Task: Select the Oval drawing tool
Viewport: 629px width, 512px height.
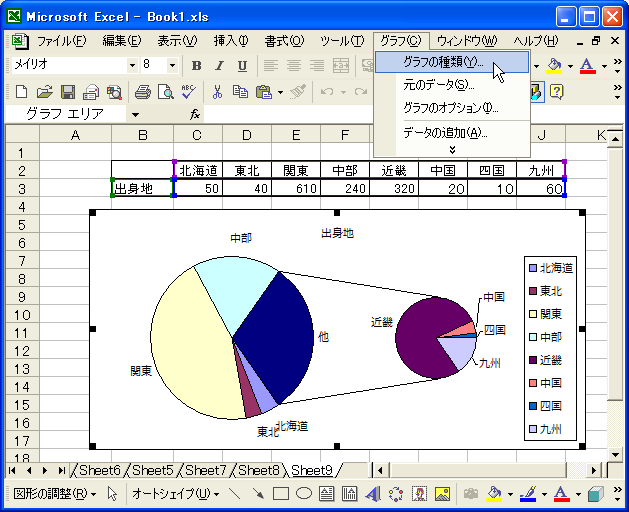Action: click(304, 494)
